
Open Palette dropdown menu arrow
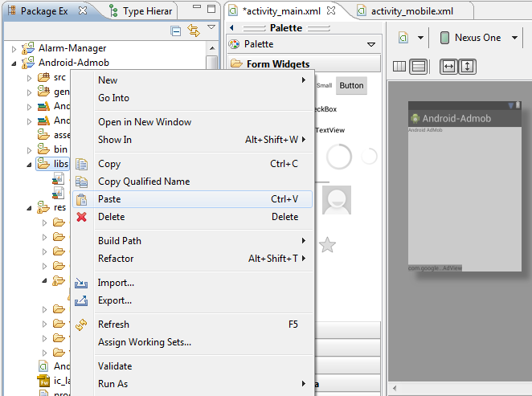pyautogui.click(x=371, y=44)
